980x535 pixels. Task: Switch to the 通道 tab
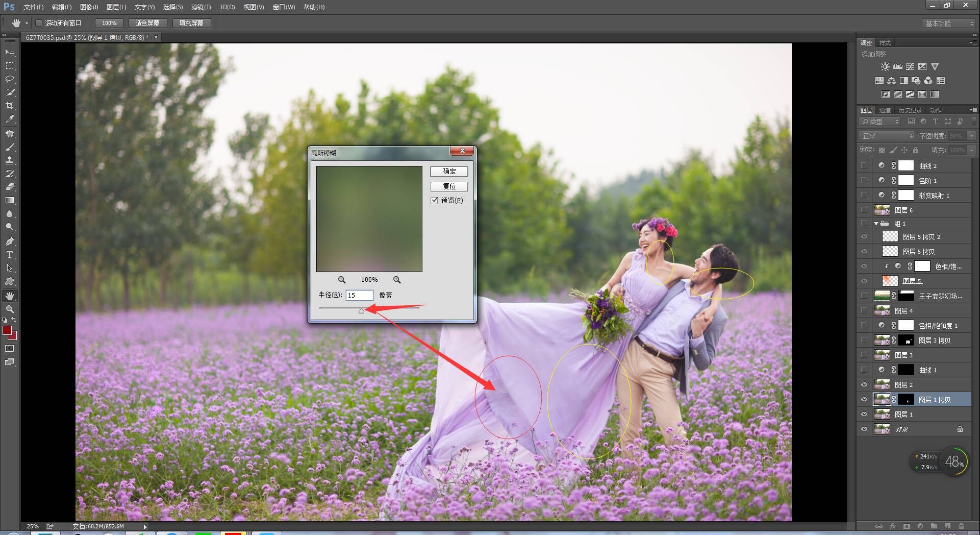[885, 110]
